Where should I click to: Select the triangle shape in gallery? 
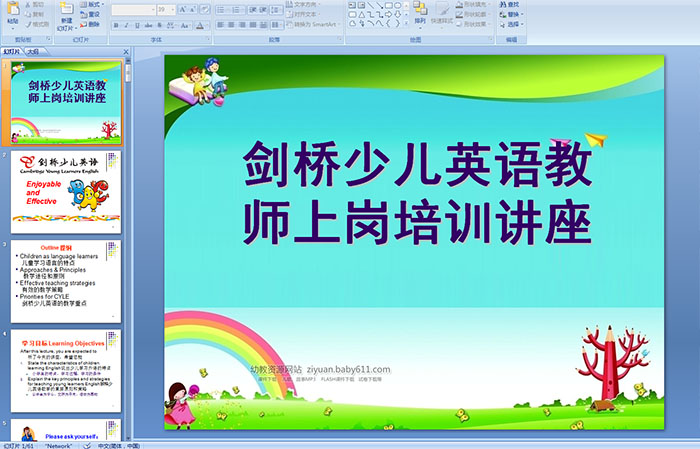[x=361, y=15]
